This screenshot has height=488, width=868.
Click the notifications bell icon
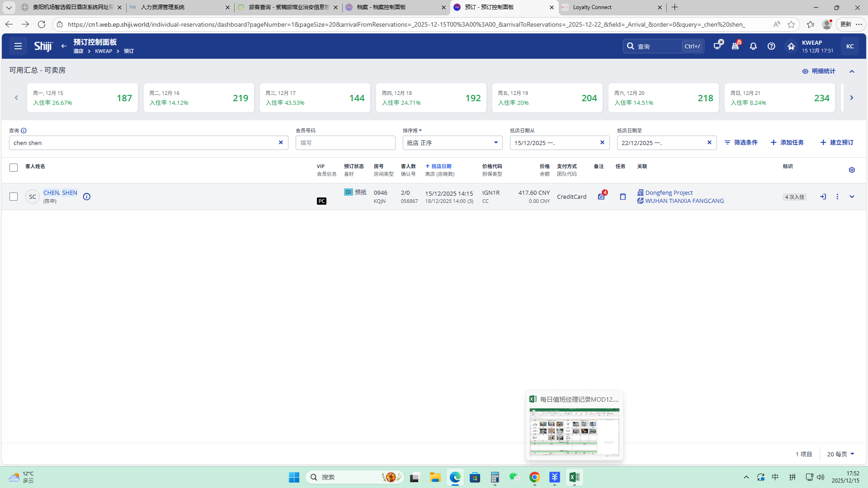pyautogui.click(x=753, y=46)
